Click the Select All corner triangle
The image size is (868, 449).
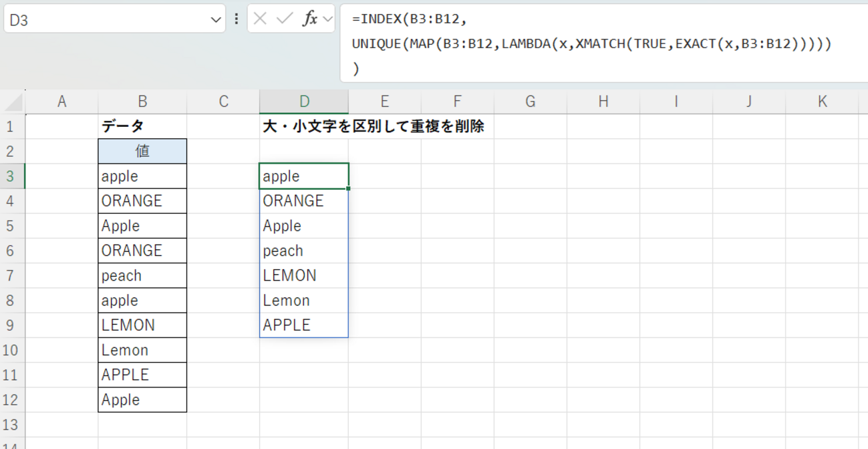tap(13, 102)
